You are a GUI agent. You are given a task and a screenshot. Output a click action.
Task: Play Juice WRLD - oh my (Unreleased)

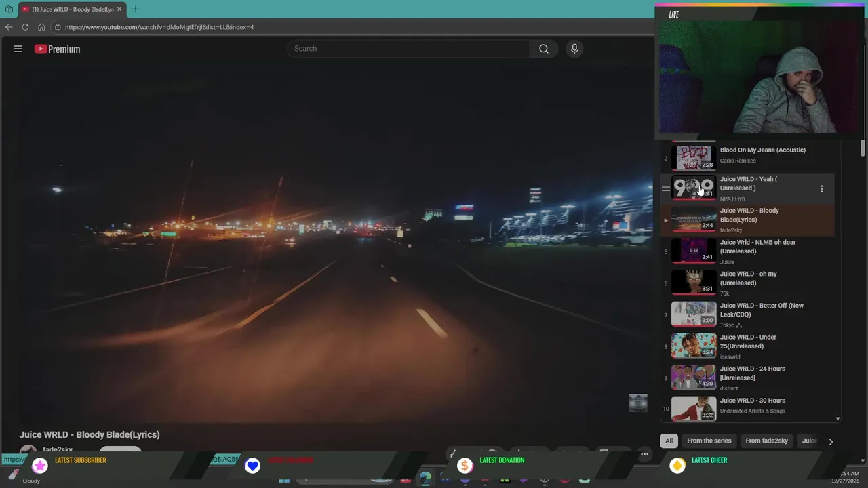tap(749, 279)
